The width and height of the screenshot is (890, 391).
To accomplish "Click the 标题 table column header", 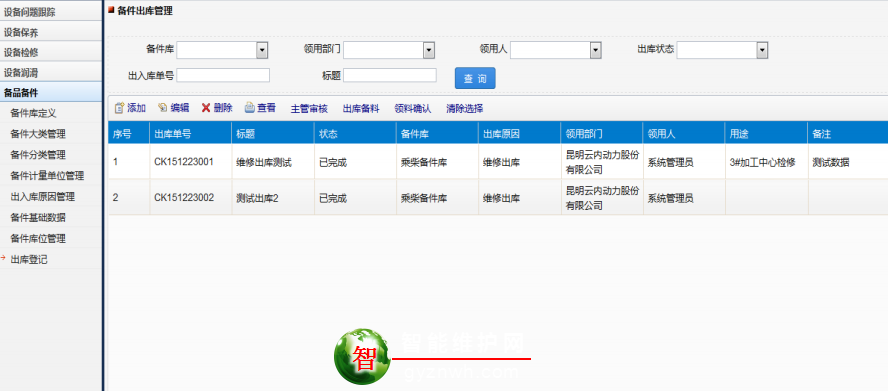I will (273, 134).
